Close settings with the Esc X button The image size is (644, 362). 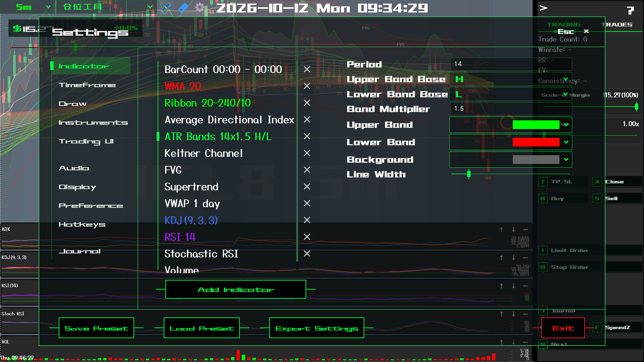(x=586, y=31)
